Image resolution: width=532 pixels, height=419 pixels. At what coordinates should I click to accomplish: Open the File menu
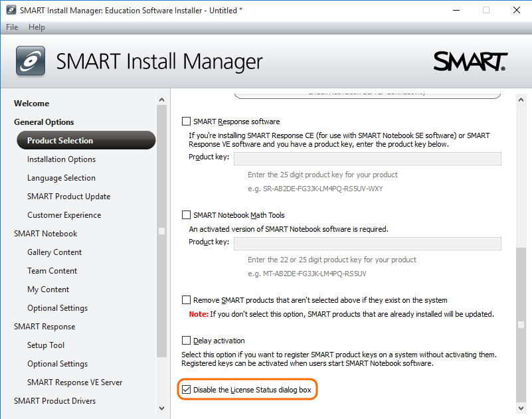coord(12,27)
